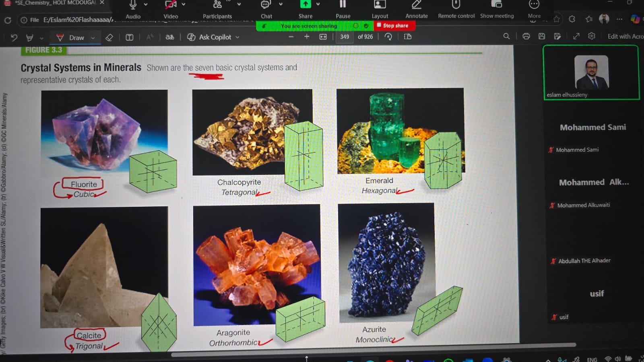Open the More meeting options menu
The width and height of the screenshot is (644, 362).
[x=534, y=6]
